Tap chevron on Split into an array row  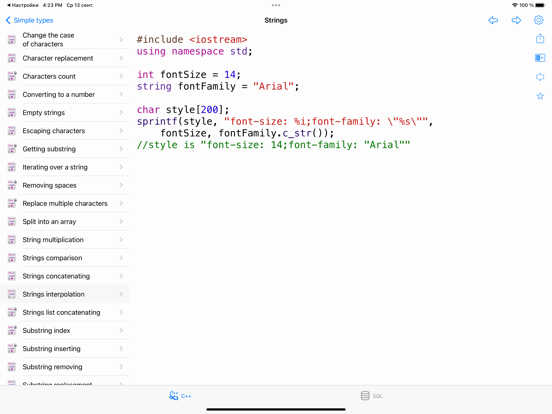coord(121,221)
